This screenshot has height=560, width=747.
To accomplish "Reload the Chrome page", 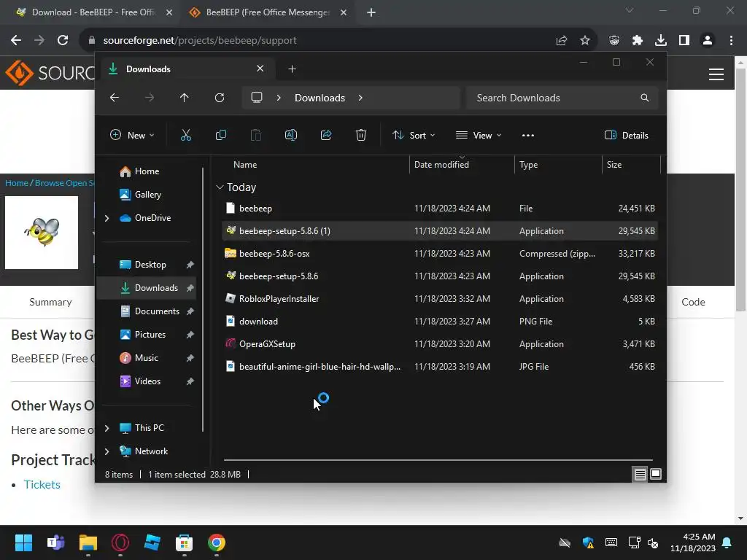I will pos(63,41).
